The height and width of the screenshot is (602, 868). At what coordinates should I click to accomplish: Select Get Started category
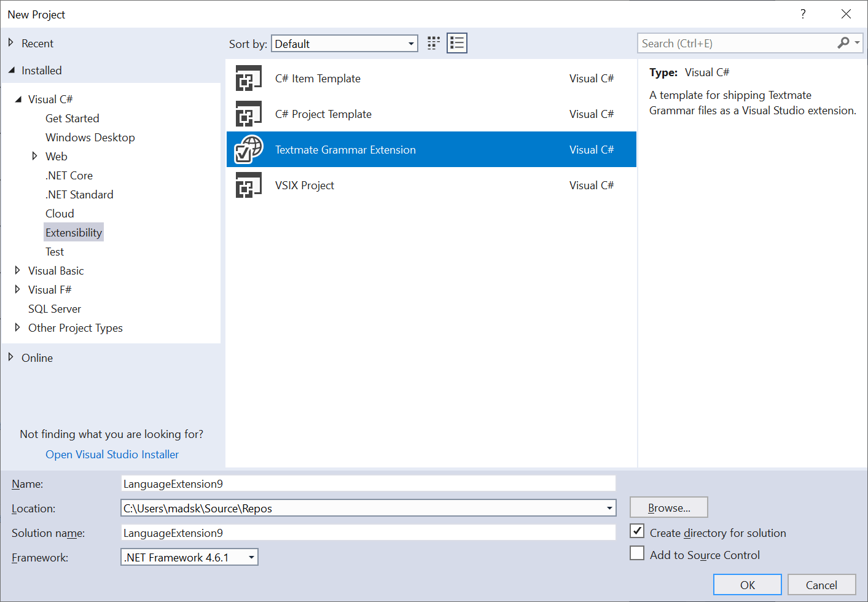[x=72, y=118]
